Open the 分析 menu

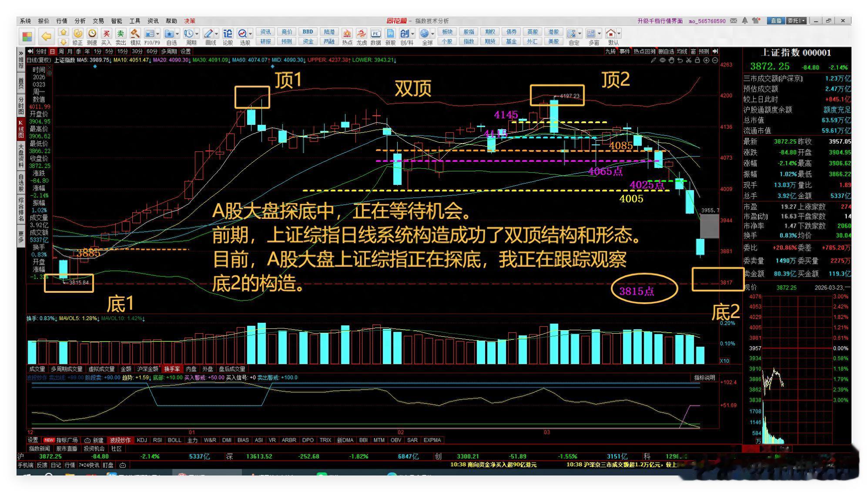(80, 21)
